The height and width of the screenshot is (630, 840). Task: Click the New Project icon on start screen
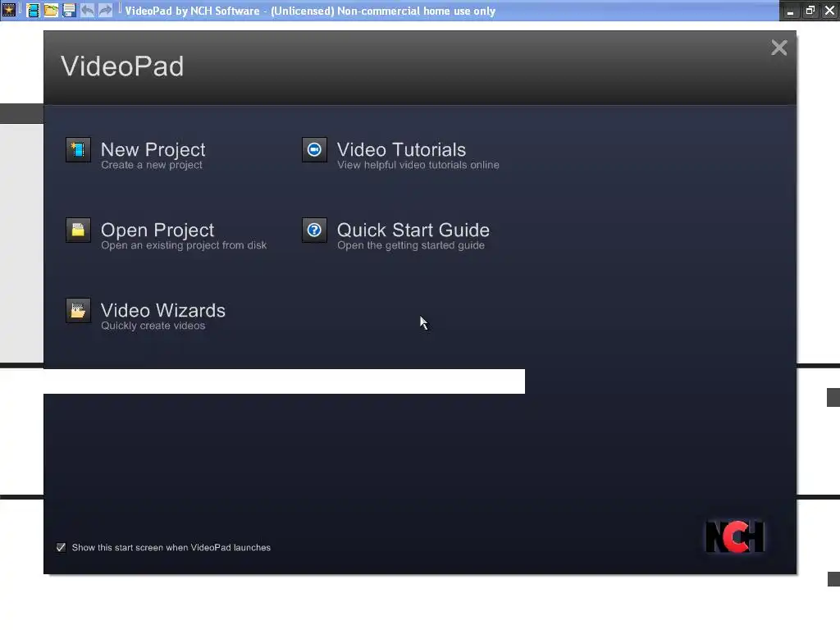(78, 149)
